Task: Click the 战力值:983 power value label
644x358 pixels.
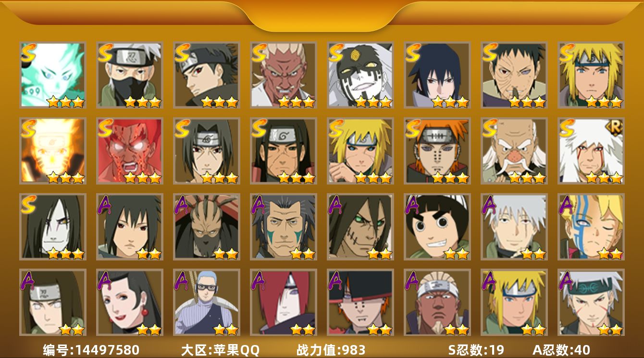Action: coord(331,350)
